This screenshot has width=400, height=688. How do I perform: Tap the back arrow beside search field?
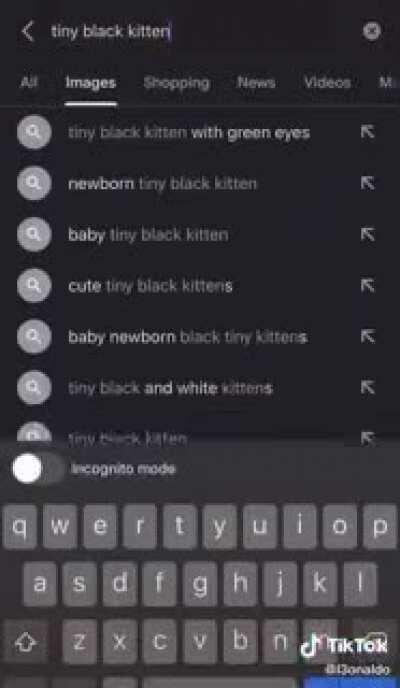click(x=28, y=32)
